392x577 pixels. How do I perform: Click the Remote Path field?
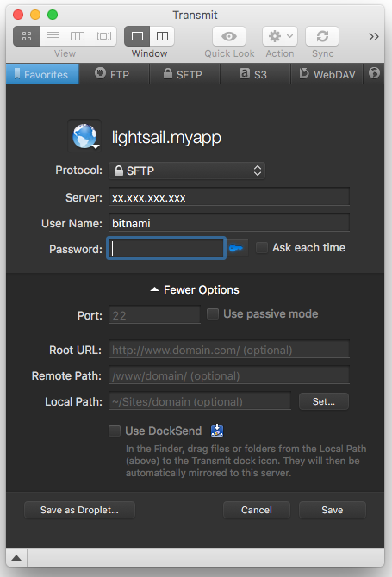click(229, 375)
